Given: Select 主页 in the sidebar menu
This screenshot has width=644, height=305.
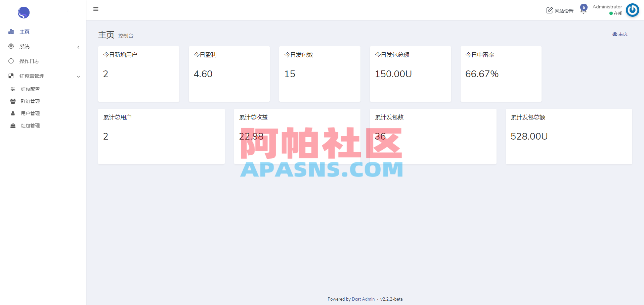Looking at the screenshot, I should (24, 32).
